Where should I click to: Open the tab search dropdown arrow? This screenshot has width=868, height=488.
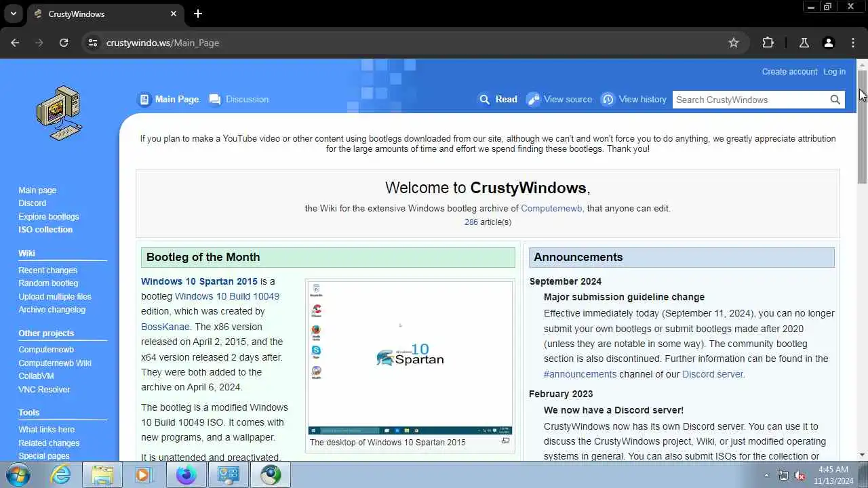[x=13, y=14]
